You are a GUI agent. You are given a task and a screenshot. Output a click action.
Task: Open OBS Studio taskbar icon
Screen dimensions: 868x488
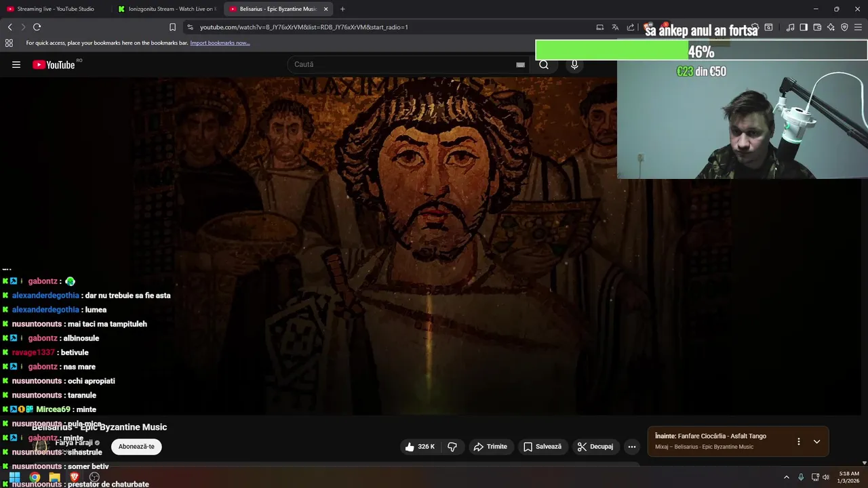pos(94,477)
